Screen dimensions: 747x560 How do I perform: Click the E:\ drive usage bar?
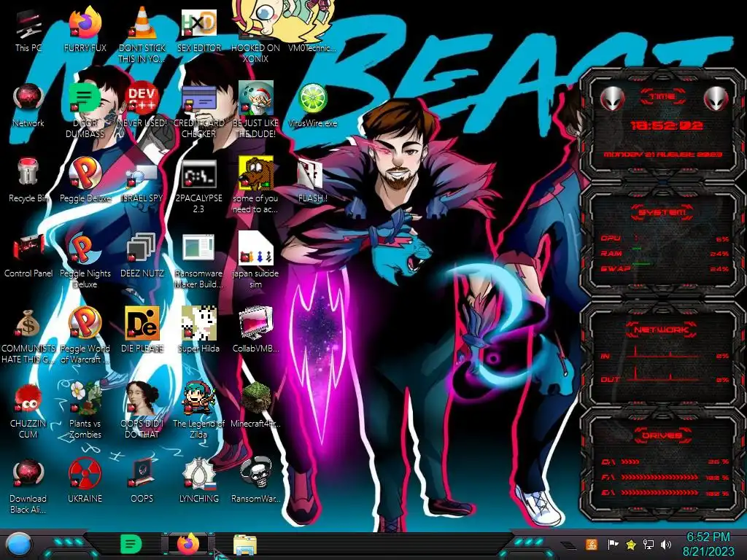(x=659, y=492)
